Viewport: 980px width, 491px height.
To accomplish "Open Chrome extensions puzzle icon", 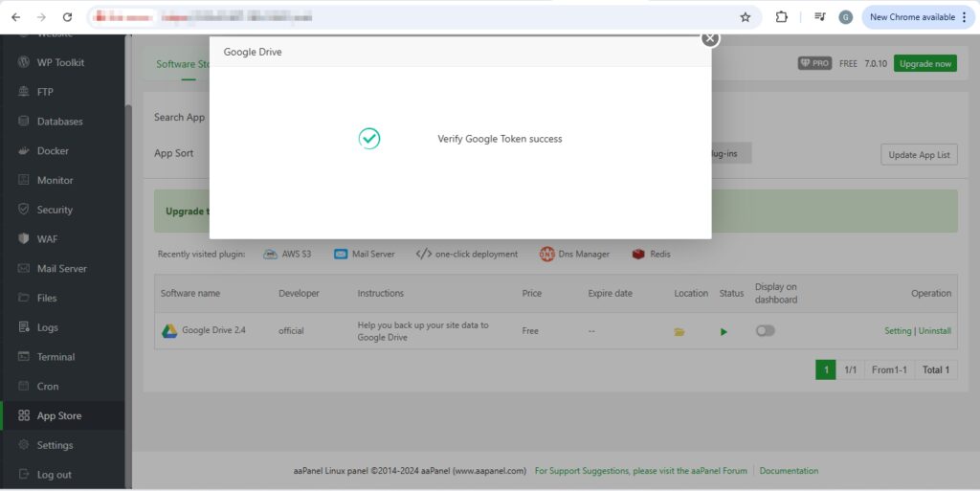I will (x=782, y=17).
